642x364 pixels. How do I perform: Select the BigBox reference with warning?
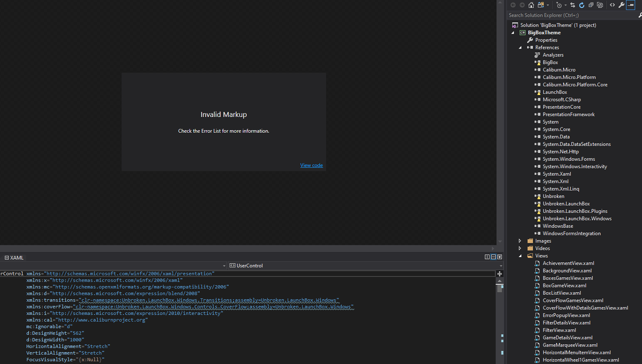pos(550,62)
